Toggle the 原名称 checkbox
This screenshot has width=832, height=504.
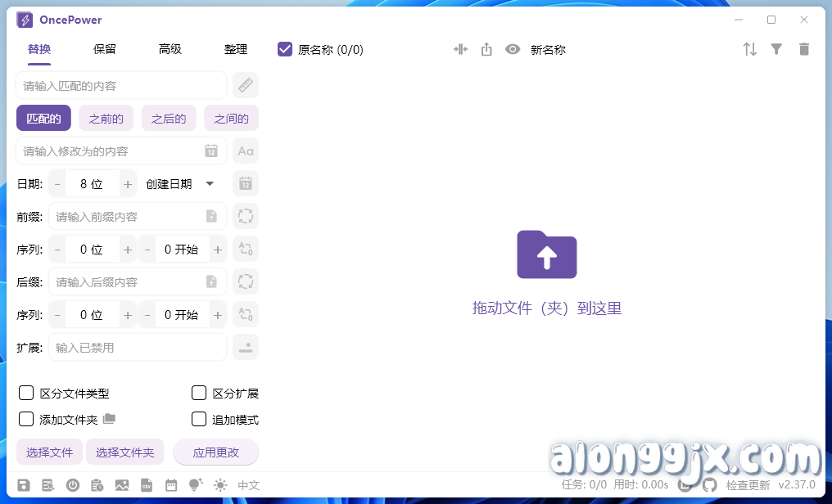284,49
